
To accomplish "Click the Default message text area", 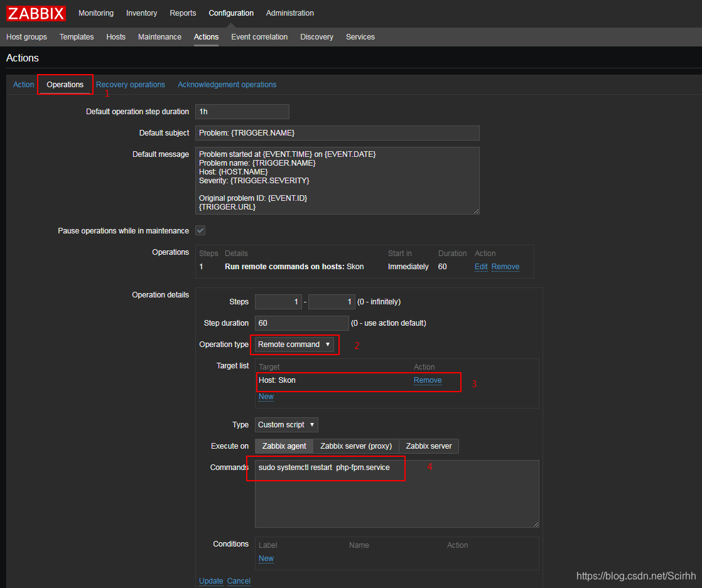I will coord(337,181).
